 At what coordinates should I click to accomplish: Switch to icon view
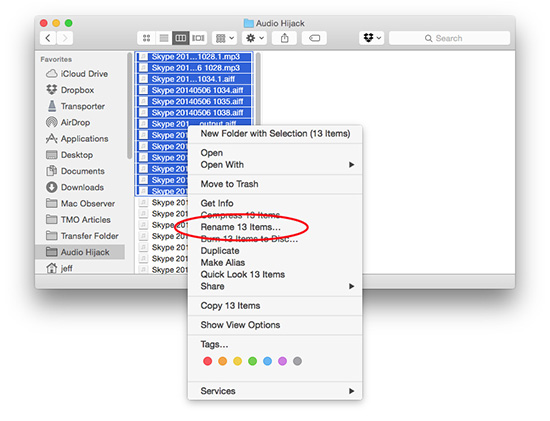(x=146, y=38)
